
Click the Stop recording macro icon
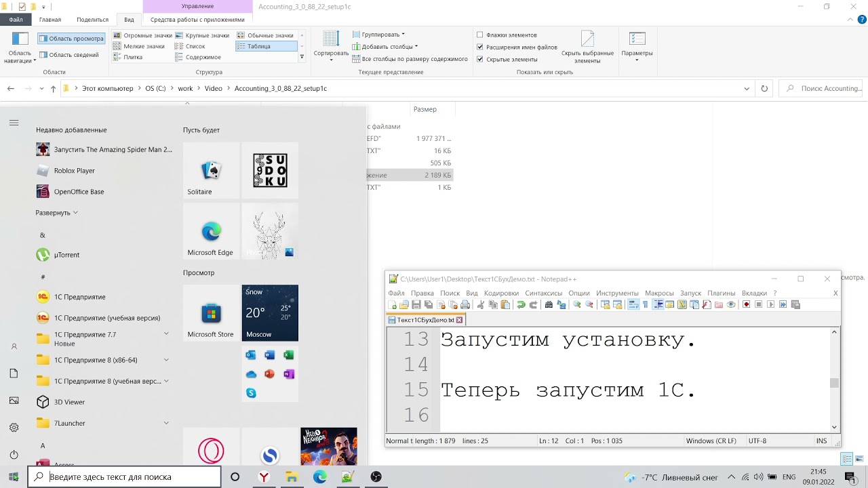click(759, 305)
